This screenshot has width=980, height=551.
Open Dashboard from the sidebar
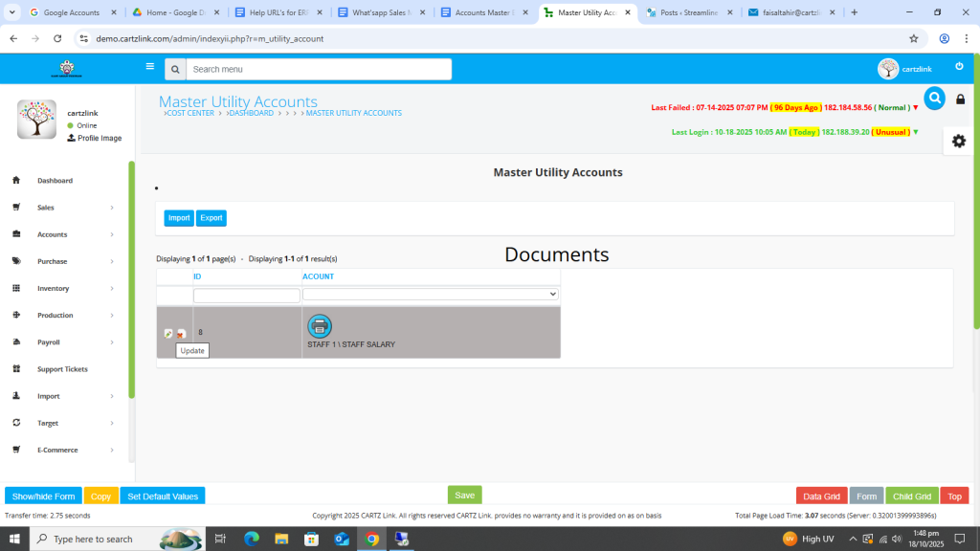pos(55,181)
